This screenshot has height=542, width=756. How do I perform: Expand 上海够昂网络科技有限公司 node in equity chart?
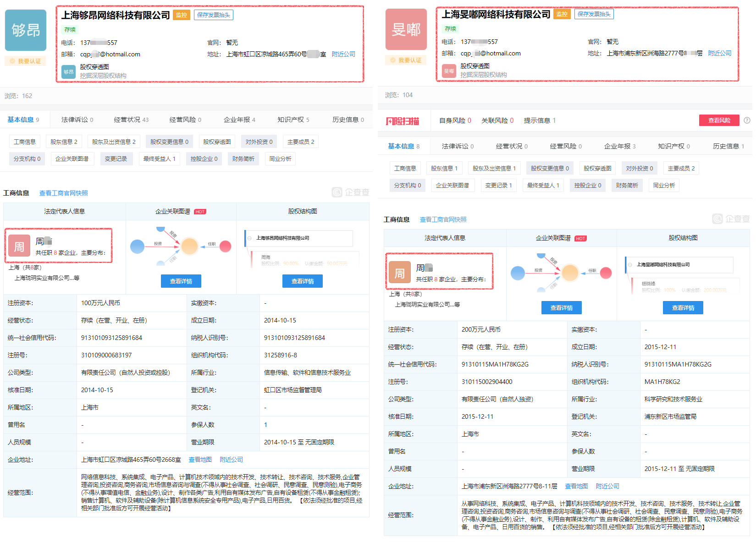click(x=249, y=238)
